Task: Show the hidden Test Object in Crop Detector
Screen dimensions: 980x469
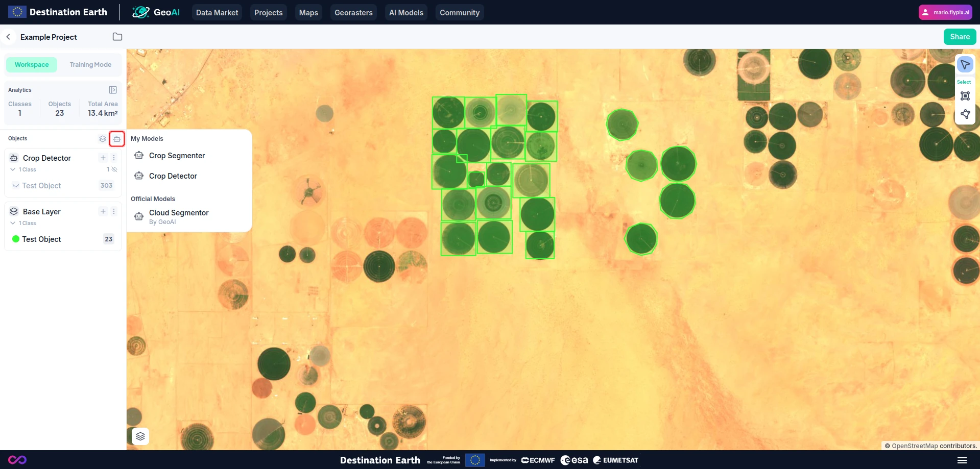Action: point(16,186)
